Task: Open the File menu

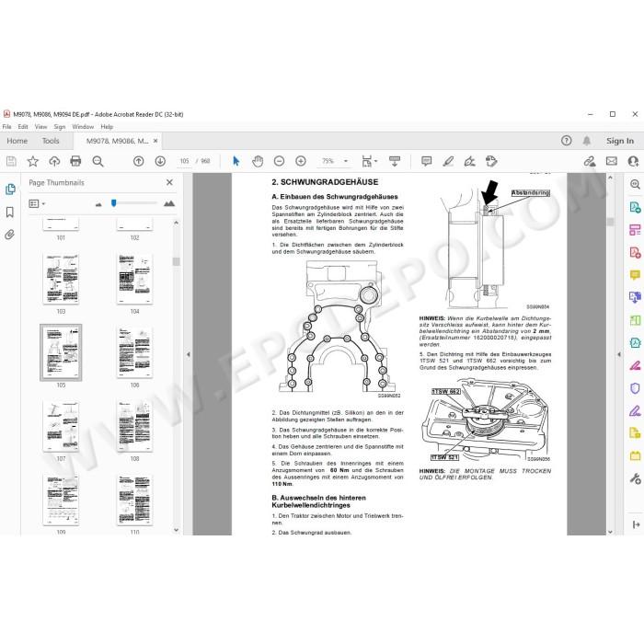Action: coord(7,127)
